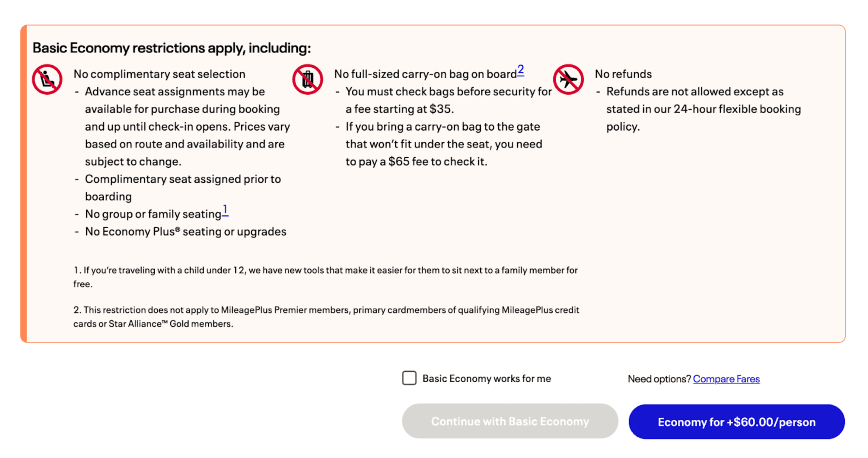Open the Compare Fares link
The image size is (868, 458).
tap(726, 378)
